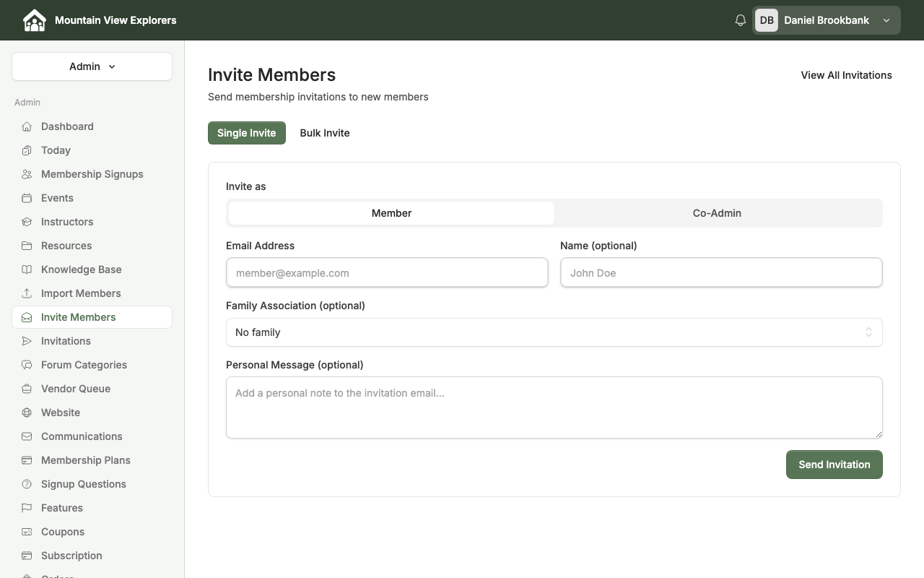
Task: Click the Communications mail icon
Action: pyautogui.click(x=27, y=436)
